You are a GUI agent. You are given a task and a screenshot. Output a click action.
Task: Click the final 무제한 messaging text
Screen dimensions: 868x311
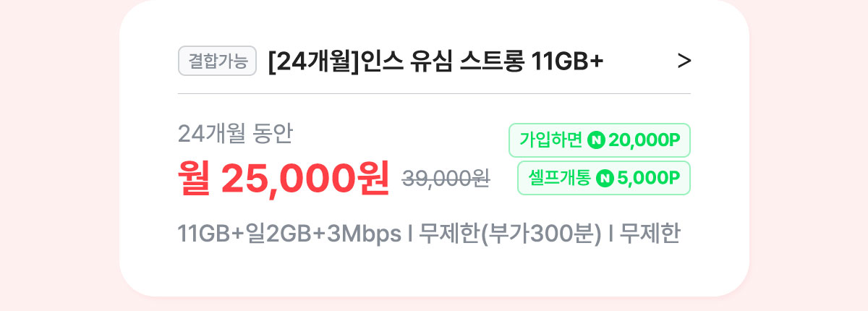click(650, 235)
